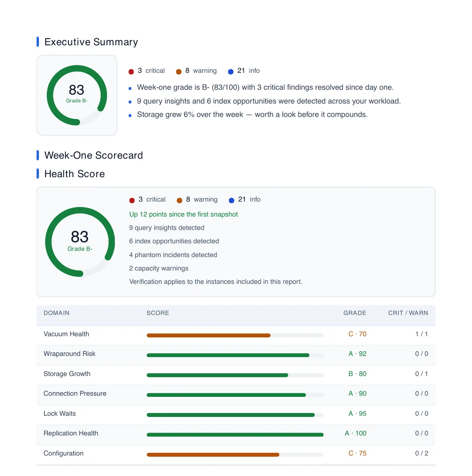Screen dimensions: 472x476
Task: Click the Health Score ring showing 83
Action: pos(80,242)
